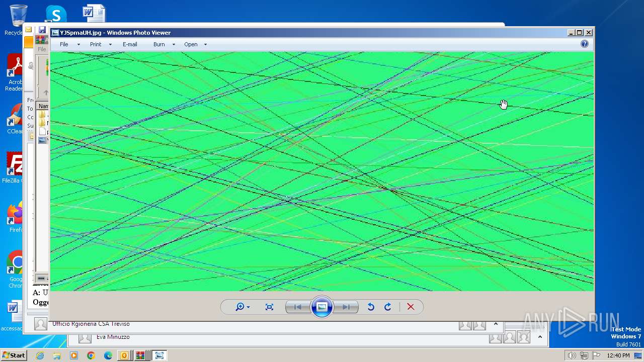Open Windows Explorer from taskbar
This screenshot has width=644, height=362.
tap(57, 355)
